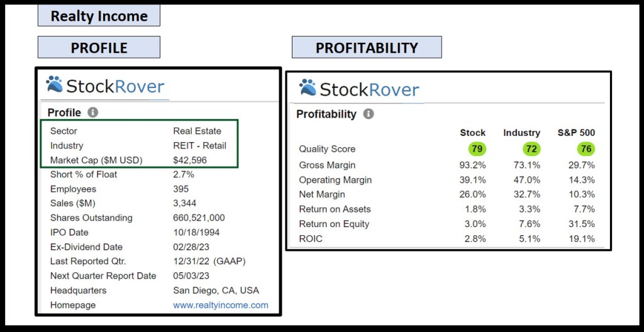
Task: Click the Profile info icon
Action: pyautogui.click(x=93, y=113)
